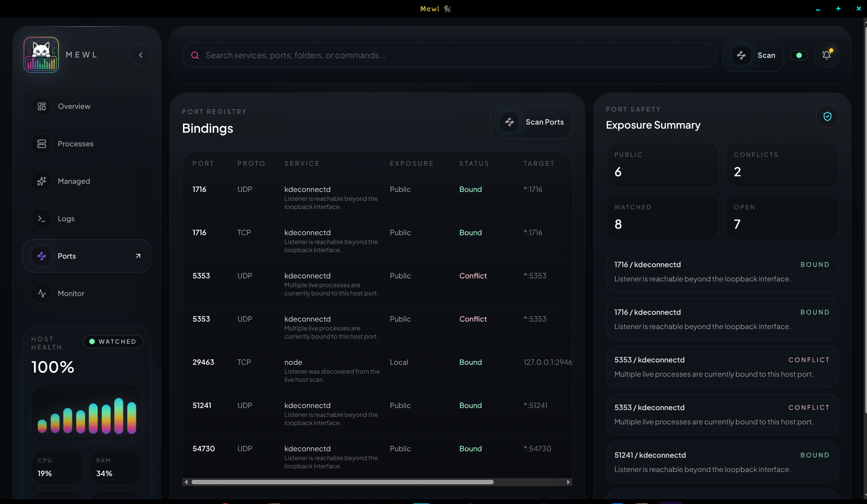Viewport: 867px width, 504px height.
Task: Click the Exposure Summary shield icon
Action: click(x=827, y=117)
